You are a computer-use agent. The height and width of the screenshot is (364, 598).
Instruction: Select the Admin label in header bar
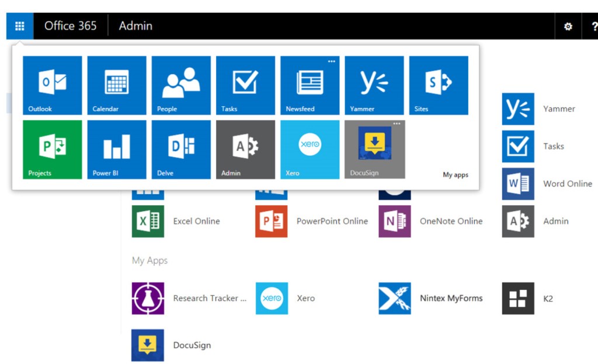pos(135,26)
